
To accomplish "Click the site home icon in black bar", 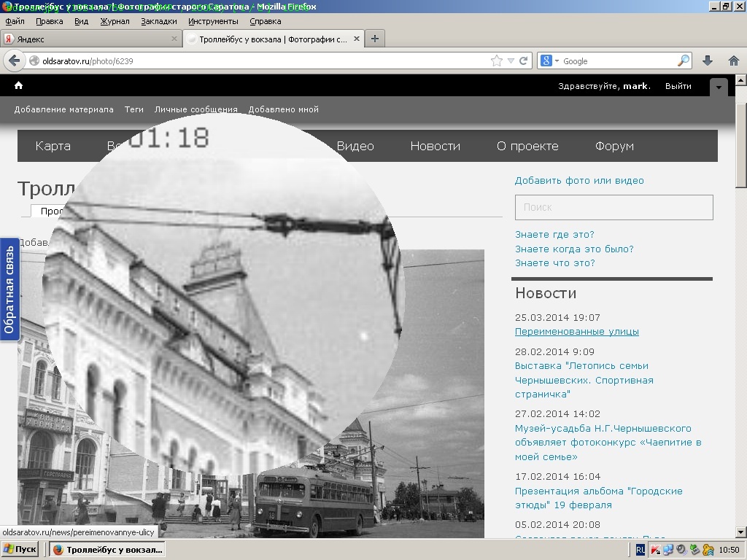I will coord(18,85).
